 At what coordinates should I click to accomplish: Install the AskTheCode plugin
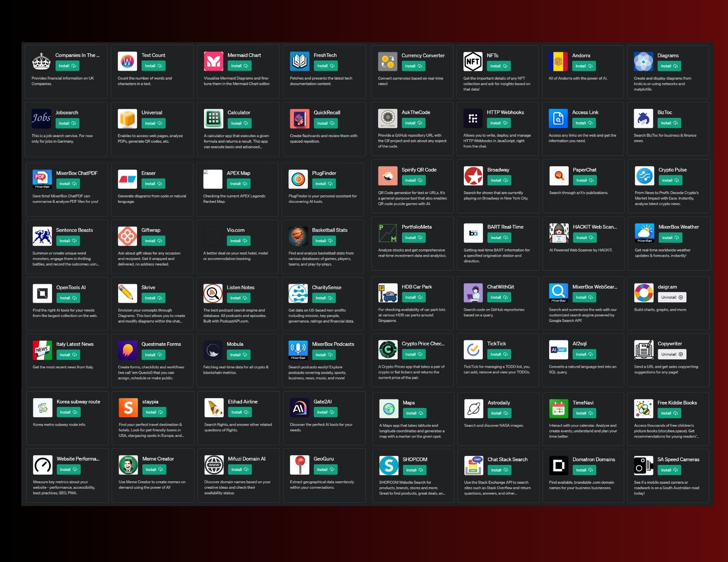coord(414,123)
